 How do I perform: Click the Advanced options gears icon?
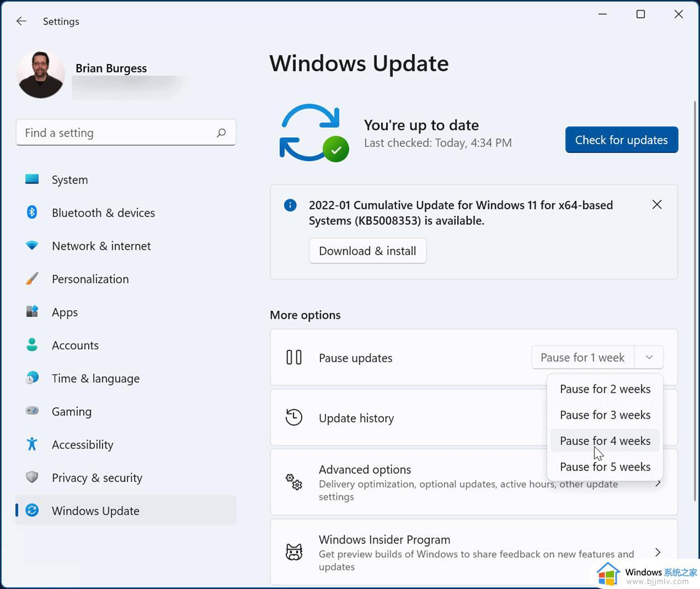294,482
